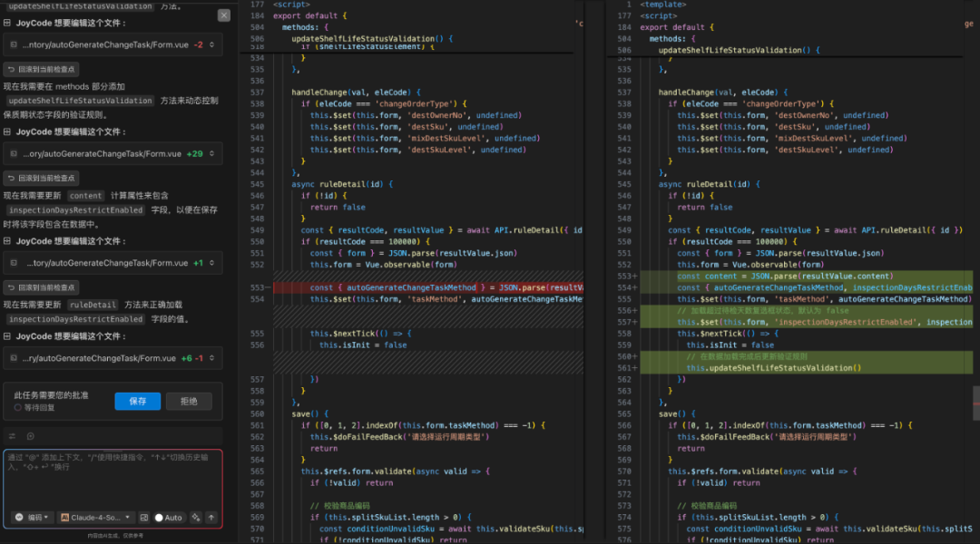Click the file icon beside the +1 Form.vue edit

tap(14, 263)
